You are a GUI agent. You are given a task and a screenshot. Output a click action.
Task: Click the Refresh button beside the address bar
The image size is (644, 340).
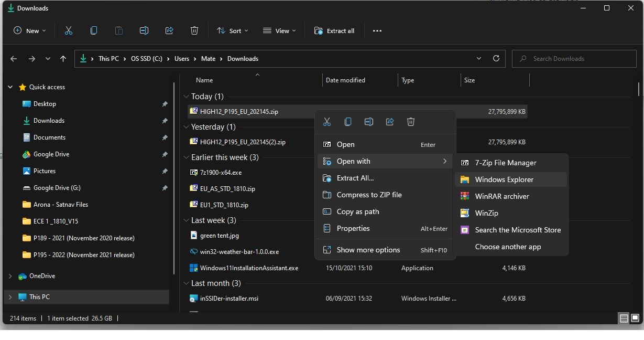(x=496, y=59)
